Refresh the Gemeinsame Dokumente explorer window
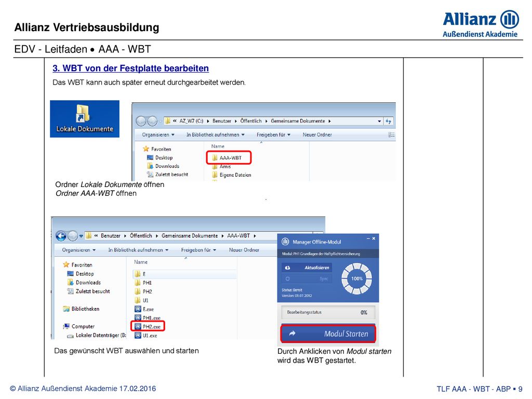The width and height of the screenshot is (532, 399). click(389, 121)
